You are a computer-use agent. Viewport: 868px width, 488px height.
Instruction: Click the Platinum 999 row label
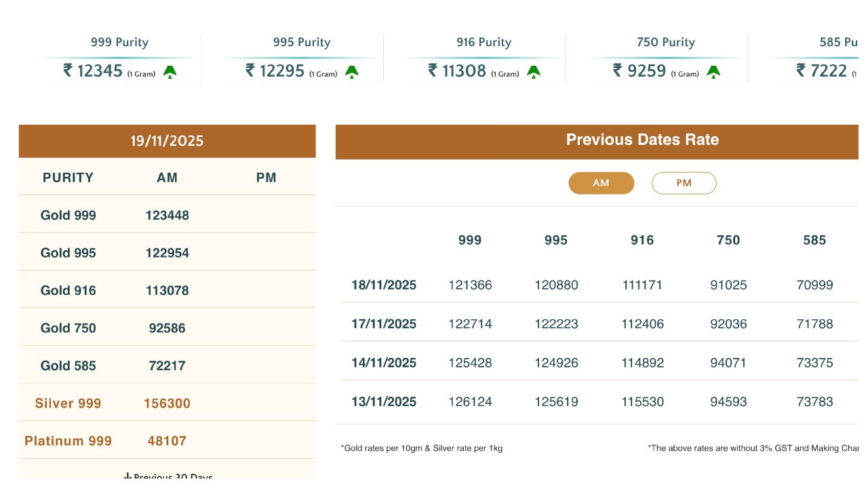click(68, 441)
